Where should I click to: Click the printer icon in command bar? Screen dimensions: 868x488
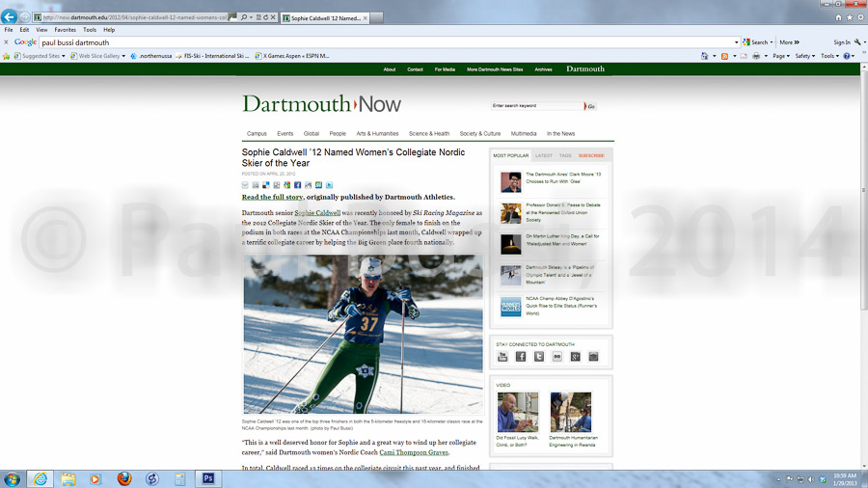756,56
